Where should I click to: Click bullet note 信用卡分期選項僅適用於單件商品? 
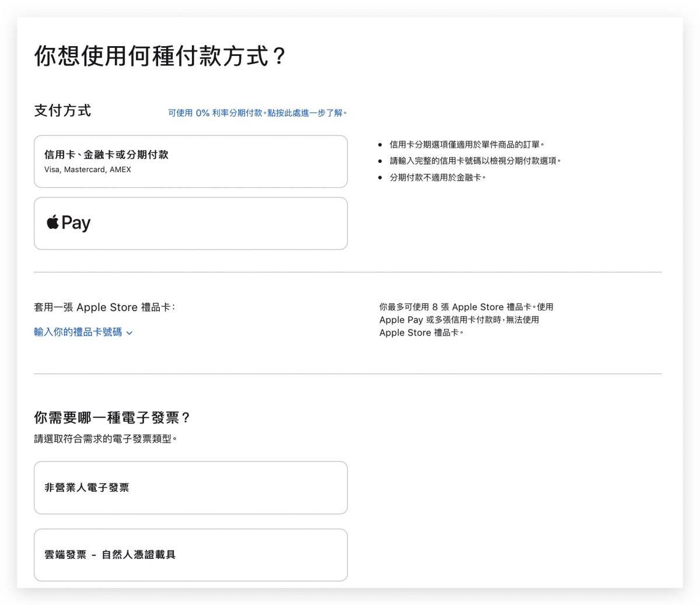(467, 145)
